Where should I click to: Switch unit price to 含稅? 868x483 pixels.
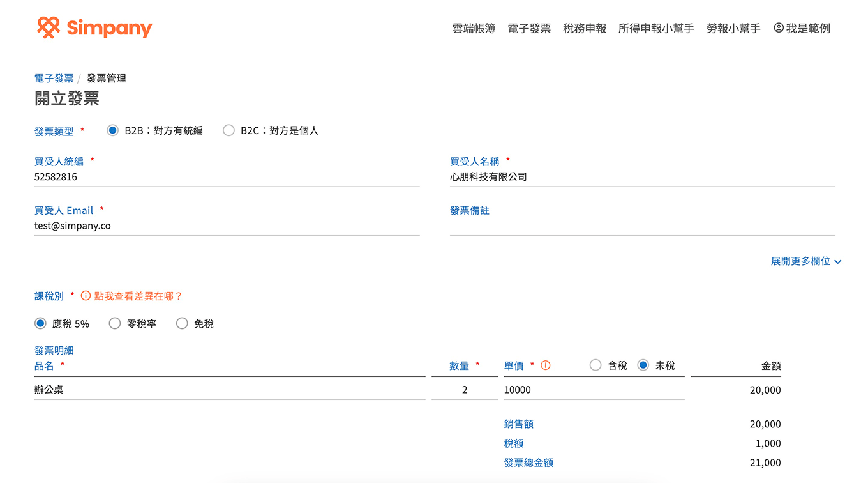(x=595, y=365)
